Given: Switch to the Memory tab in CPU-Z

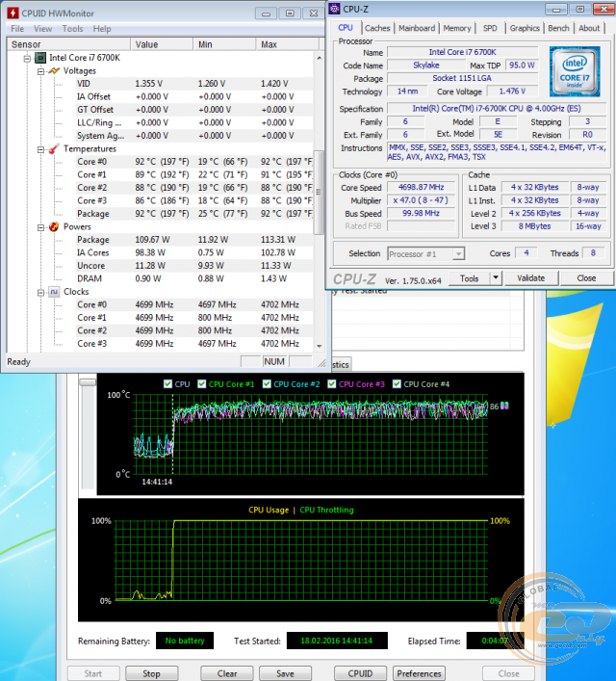Looking at the screenshot, I should click(x=456, y=28).
